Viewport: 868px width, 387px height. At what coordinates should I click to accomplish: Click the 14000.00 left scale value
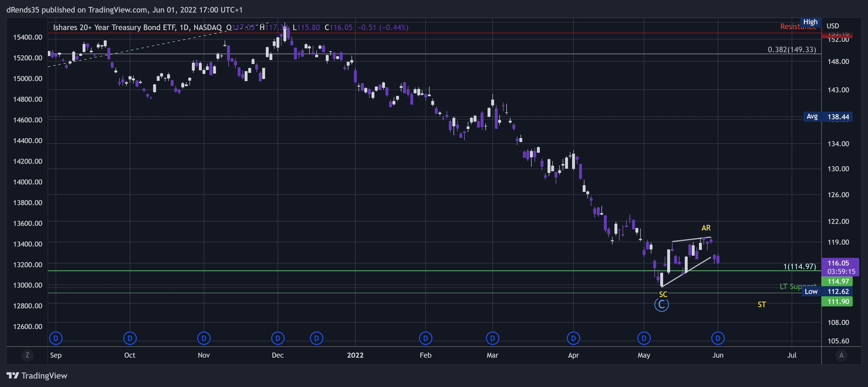pyautogui.click(x=28, y=182)
